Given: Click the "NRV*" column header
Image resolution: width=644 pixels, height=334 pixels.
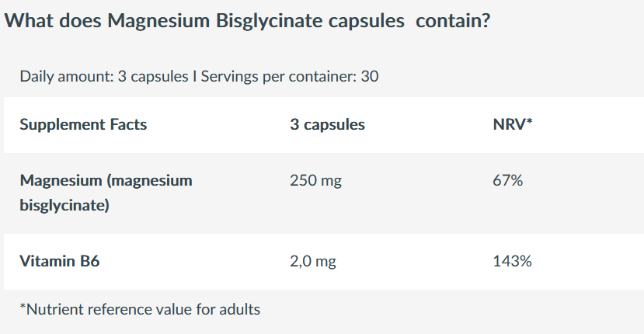Looking at the screenshot, I should point(513,124).
